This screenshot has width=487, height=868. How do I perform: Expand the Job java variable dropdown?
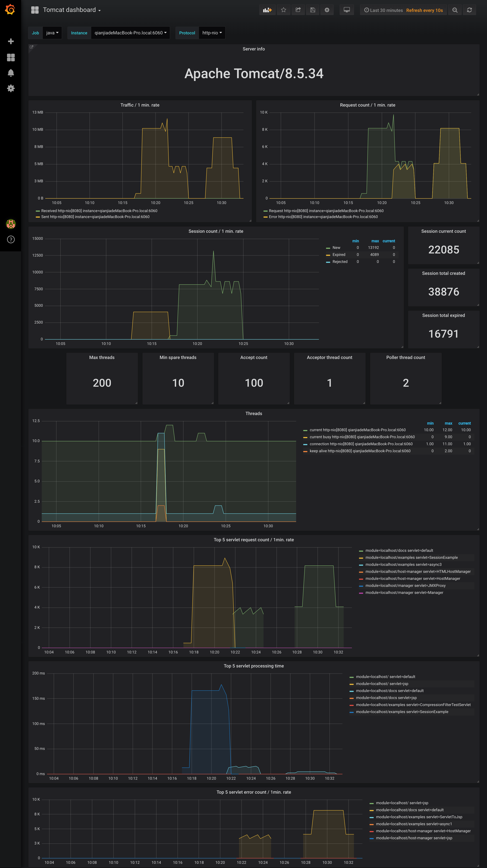pos(52,33)
